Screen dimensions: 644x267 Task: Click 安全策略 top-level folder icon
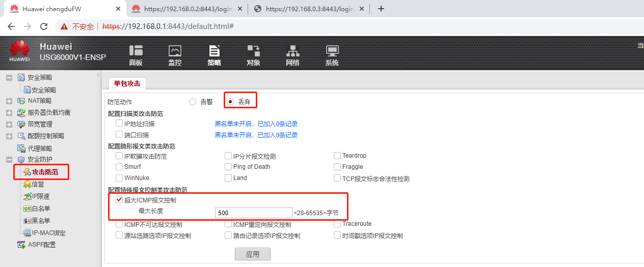click(x=21, y=78)
